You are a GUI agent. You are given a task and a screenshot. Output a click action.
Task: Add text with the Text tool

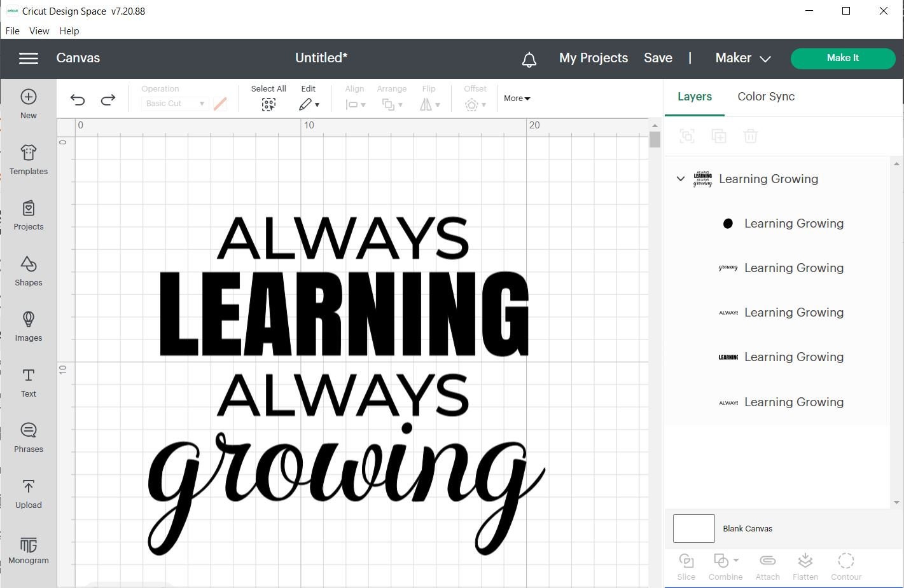(28, 381)
